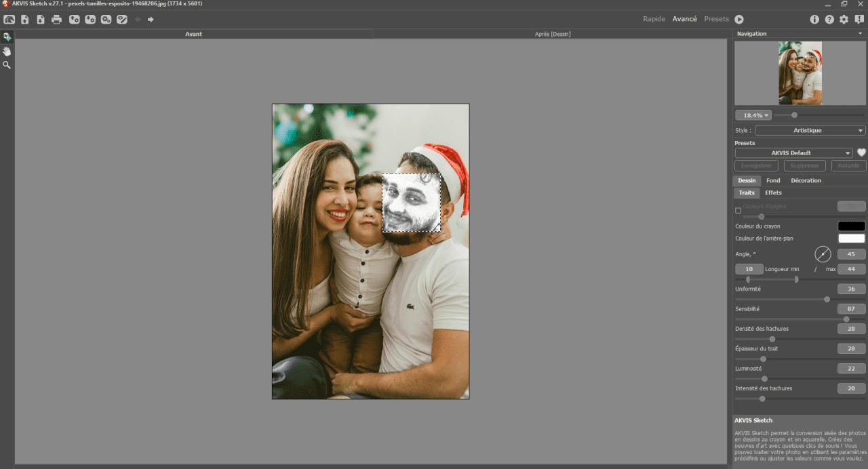
Task: Open the white Couleur de l'arrière-plan swatch
Action: [852, 239]
